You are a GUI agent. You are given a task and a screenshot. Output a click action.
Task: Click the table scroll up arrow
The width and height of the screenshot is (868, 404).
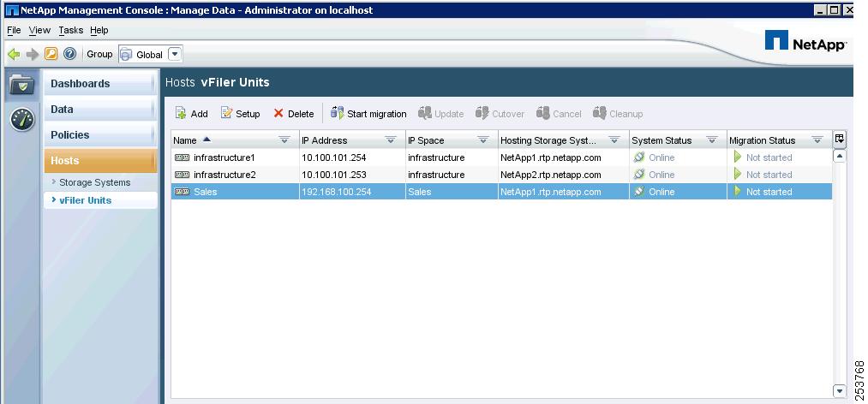(x=839, y=157)
